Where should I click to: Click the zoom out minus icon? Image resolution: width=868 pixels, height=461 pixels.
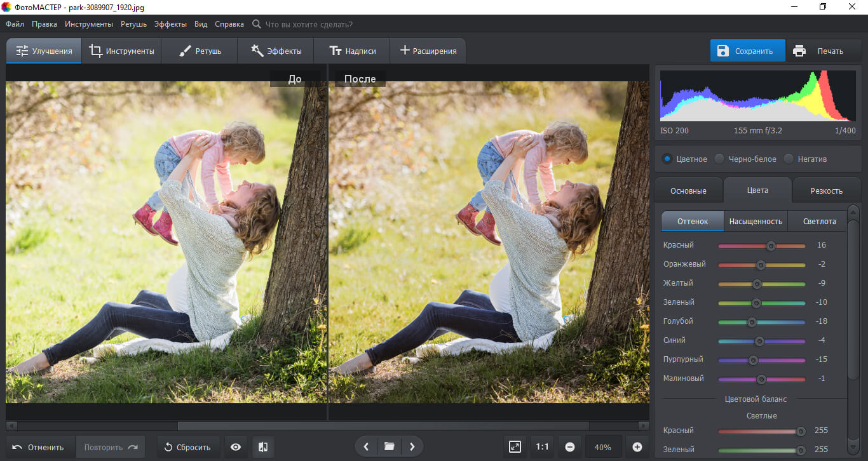[x=569, y=447]
